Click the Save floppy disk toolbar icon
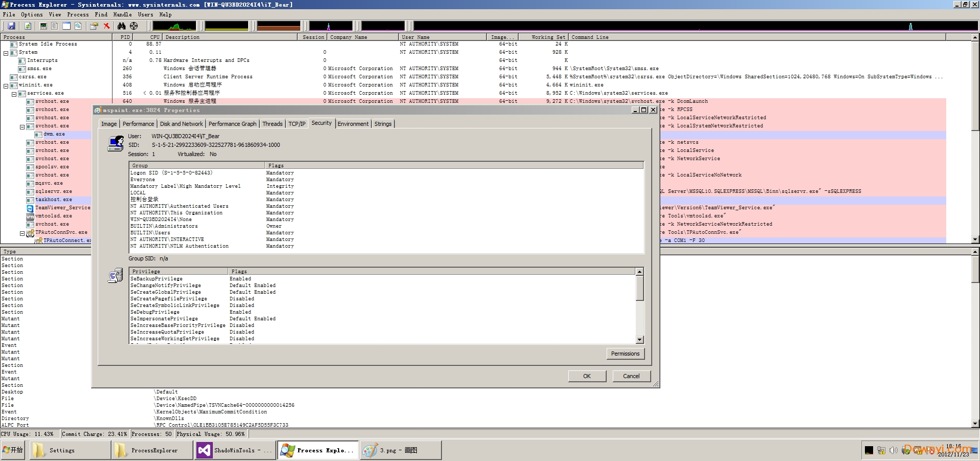980x461 pixels. [x=11, y=26]
